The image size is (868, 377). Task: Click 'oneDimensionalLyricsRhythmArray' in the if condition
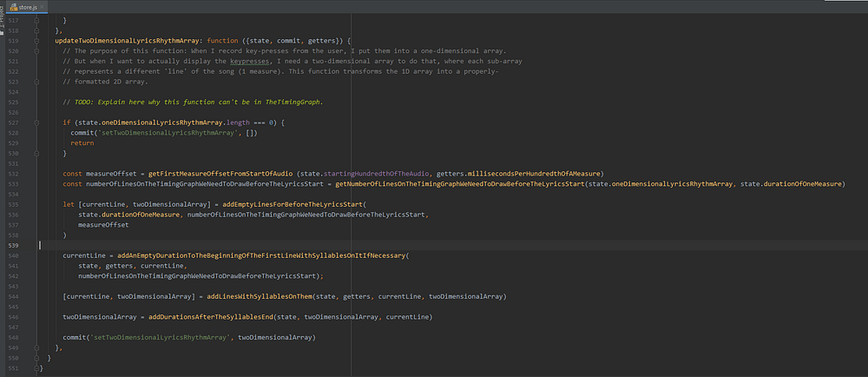click(161, 122)
